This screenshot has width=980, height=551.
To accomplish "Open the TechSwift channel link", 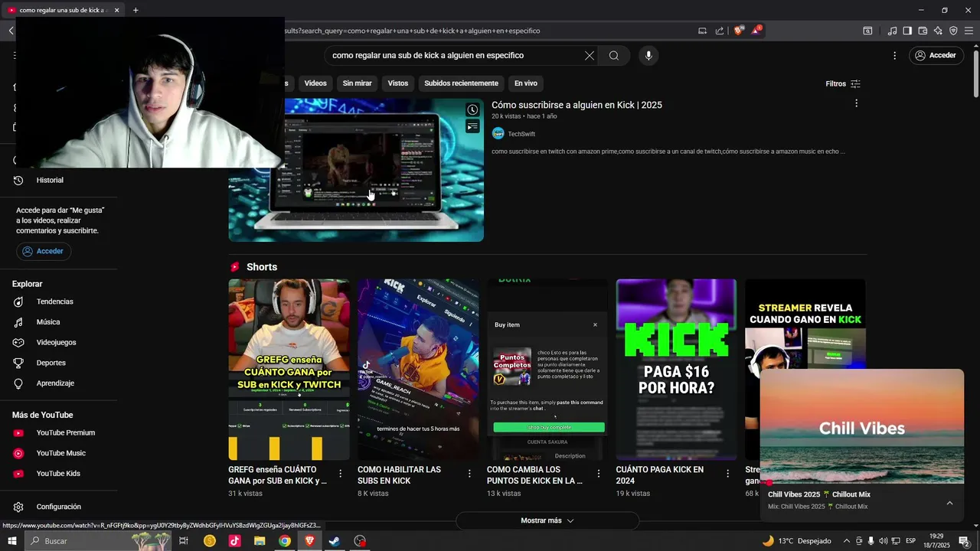I will (521, 134).
